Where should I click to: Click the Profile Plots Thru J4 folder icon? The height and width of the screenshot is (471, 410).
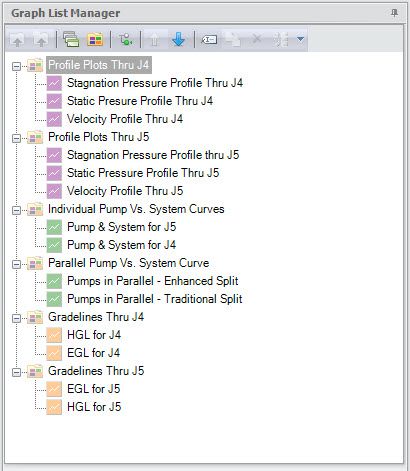tap(35, 65)
